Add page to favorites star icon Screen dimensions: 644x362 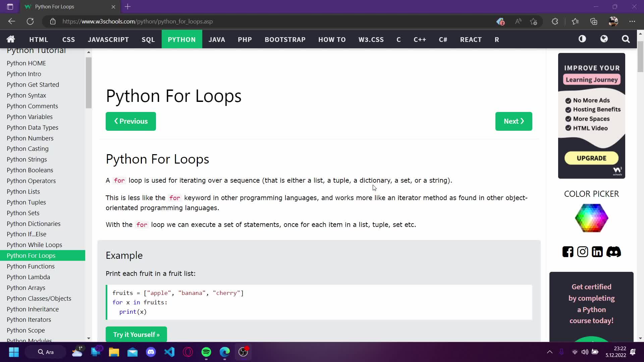(x=534, y=21)
